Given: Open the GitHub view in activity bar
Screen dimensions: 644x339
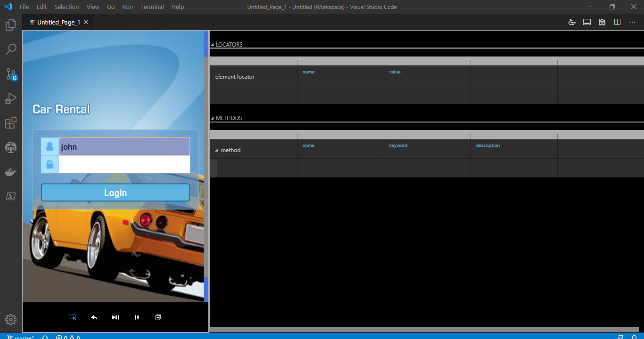Looking at the screenshot, I should tap(11, 147).
